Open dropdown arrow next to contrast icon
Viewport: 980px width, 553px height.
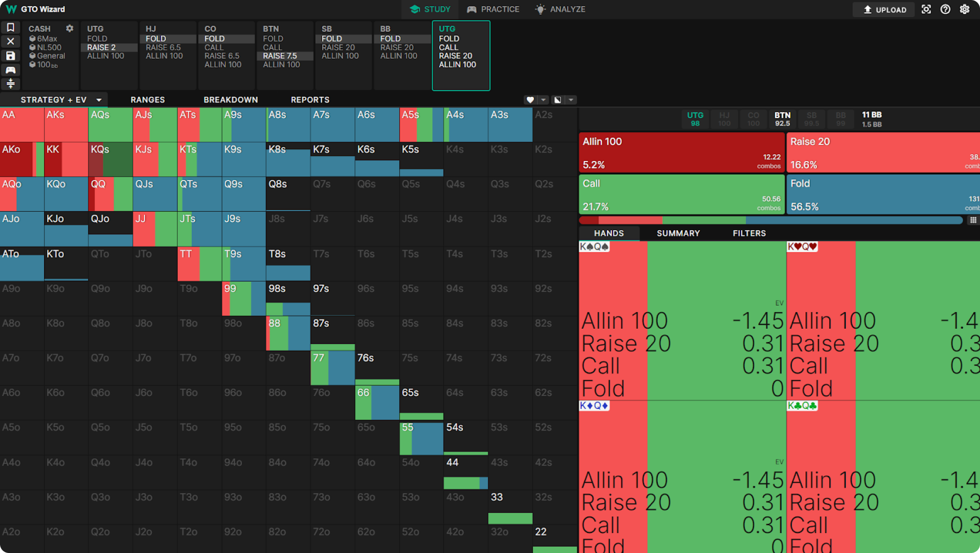[x=571, y=100]
